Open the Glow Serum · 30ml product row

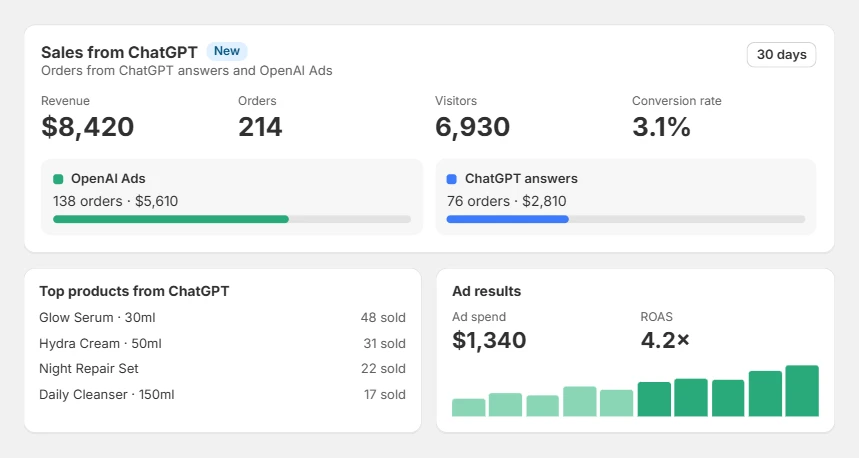(x=222, y=317)
